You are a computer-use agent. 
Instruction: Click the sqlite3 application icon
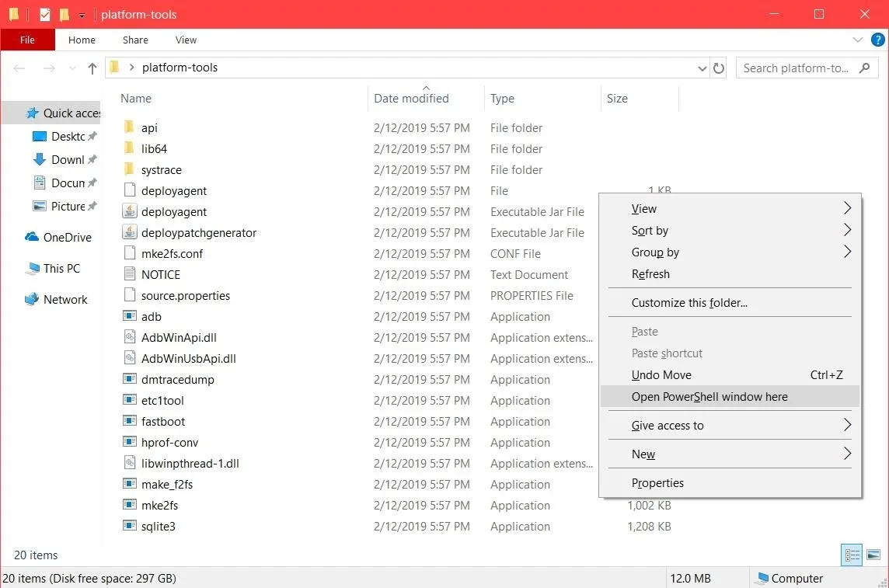pyautogui.click(x=130, y=525)
